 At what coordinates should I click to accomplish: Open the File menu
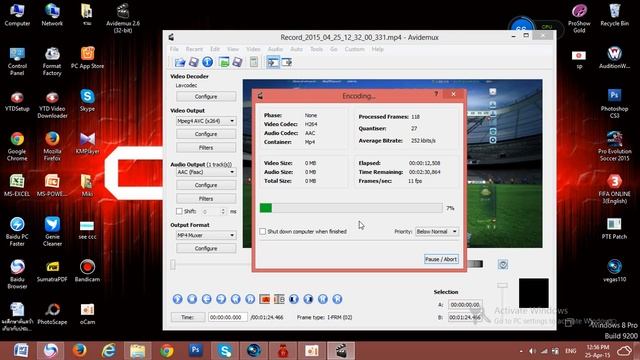point(174,49)
